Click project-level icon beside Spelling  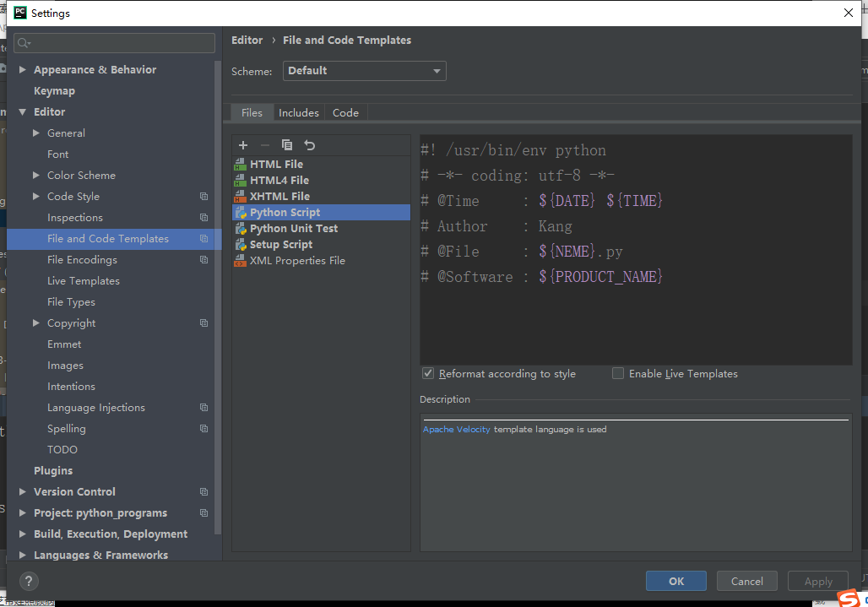click(203, 428)
